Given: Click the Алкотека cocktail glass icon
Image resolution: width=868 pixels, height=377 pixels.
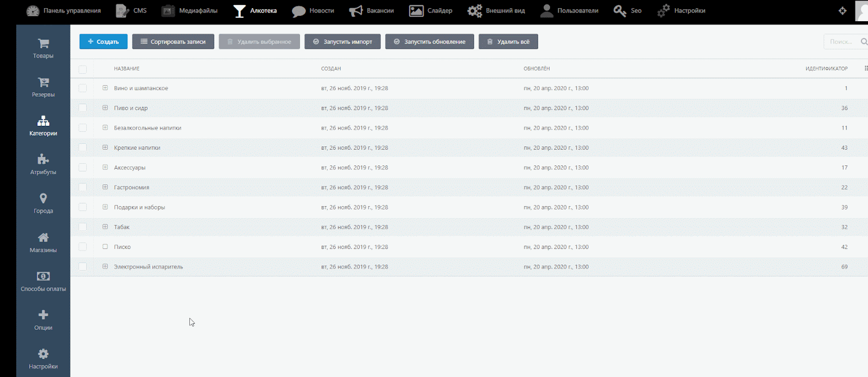Looking at the screenshot, I should (x=239, y=11).
